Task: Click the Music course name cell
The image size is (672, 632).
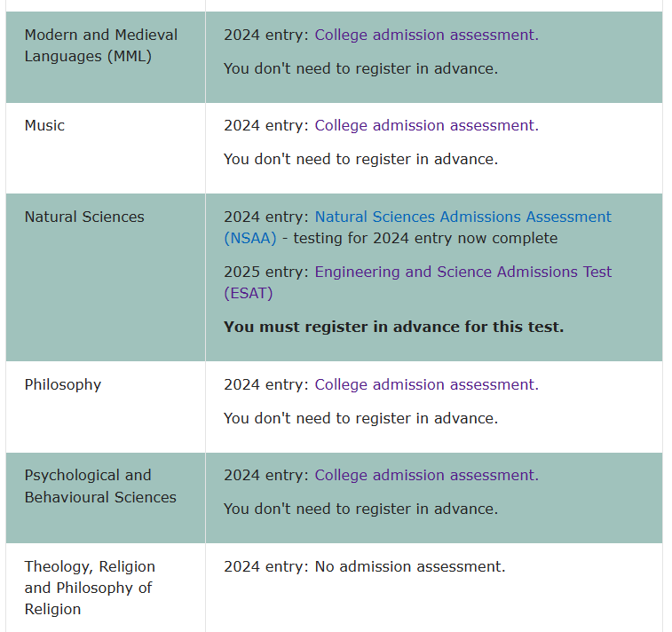Action: (x=44, y=126)
